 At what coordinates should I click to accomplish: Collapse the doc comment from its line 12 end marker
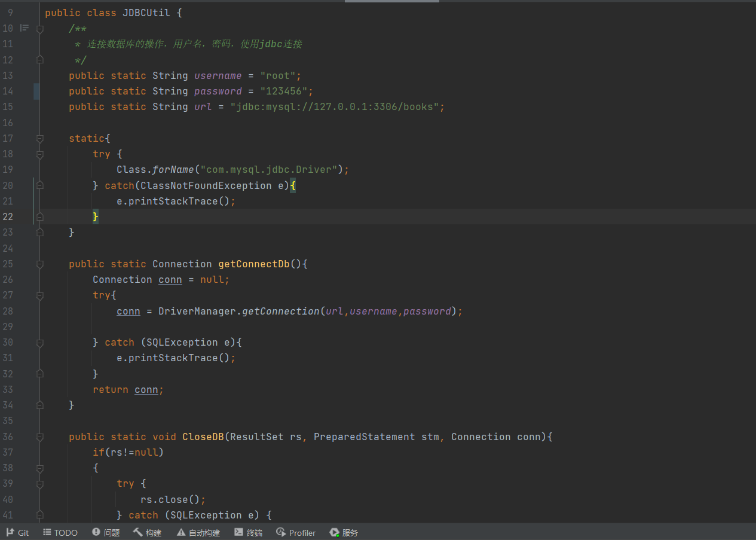[40, 60]
